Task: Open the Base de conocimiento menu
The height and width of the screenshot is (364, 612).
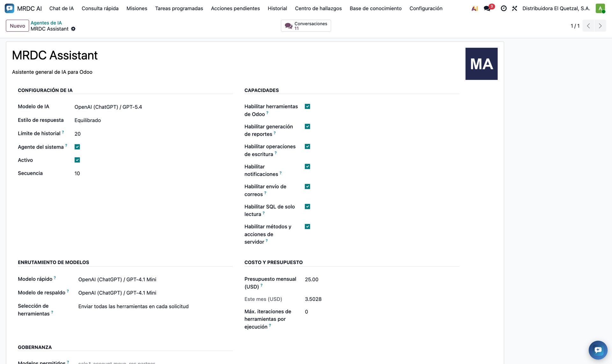Action: pos(375,9)
